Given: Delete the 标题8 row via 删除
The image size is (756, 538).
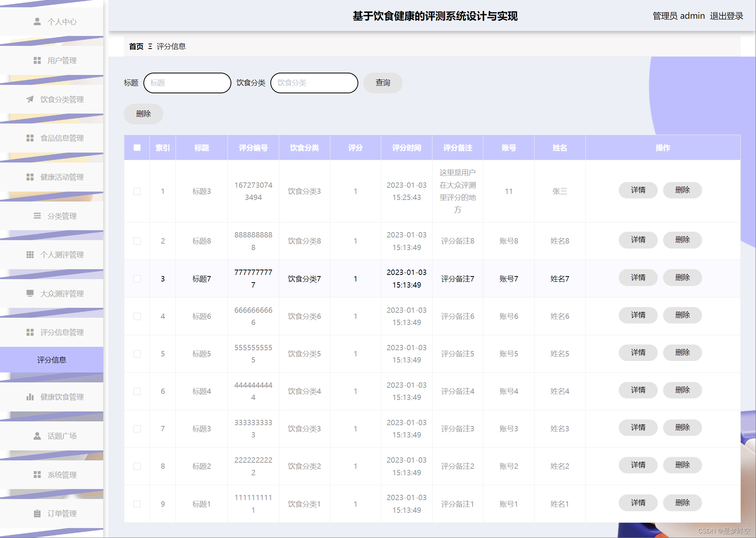Looking at the screenshot, I should (x=682, y=240).
